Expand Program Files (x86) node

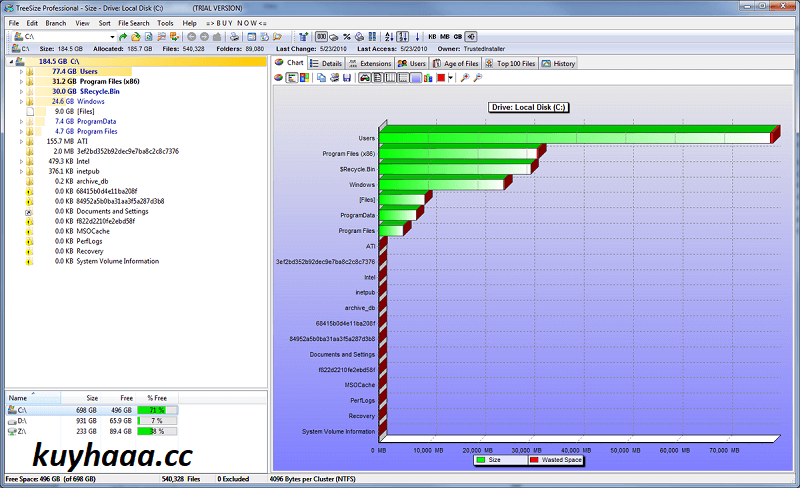[21, 82]
